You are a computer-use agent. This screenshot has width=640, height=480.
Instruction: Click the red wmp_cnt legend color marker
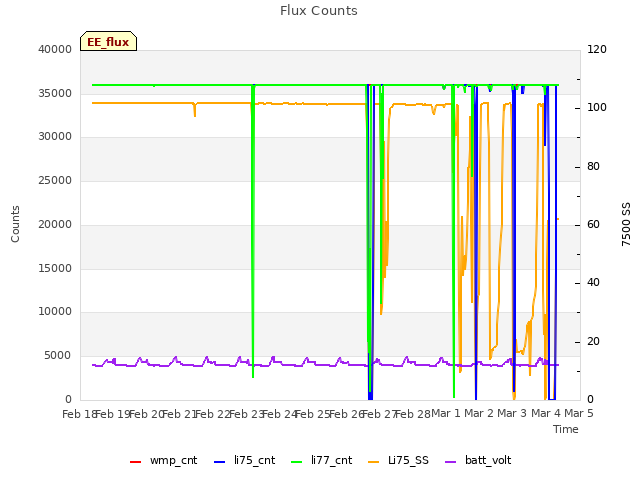point(136,462)
